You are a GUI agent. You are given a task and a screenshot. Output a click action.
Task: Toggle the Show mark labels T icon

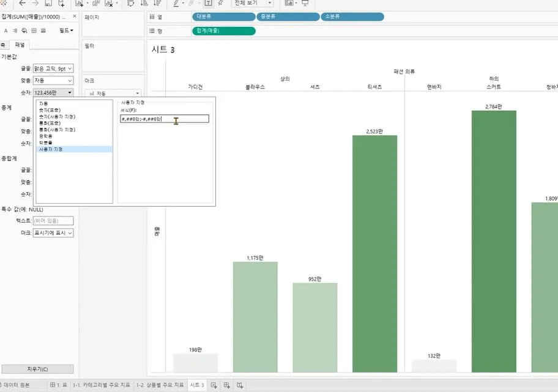(x=208, y=3)
